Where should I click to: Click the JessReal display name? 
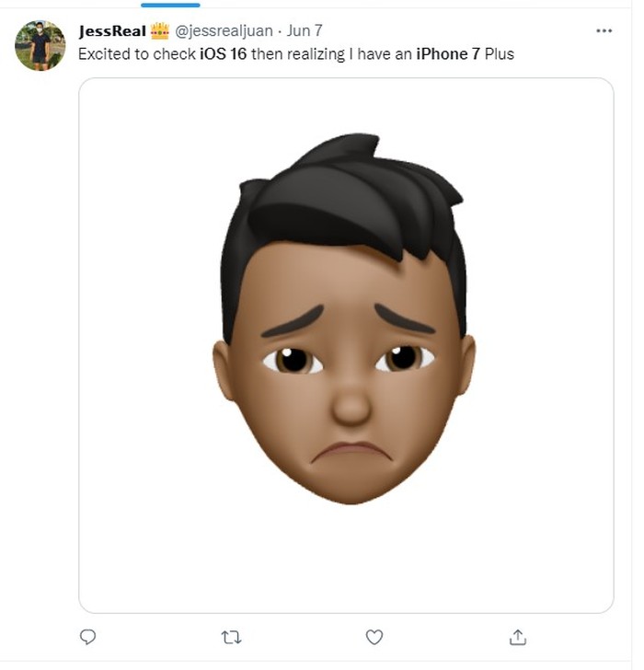pos(112,31)
